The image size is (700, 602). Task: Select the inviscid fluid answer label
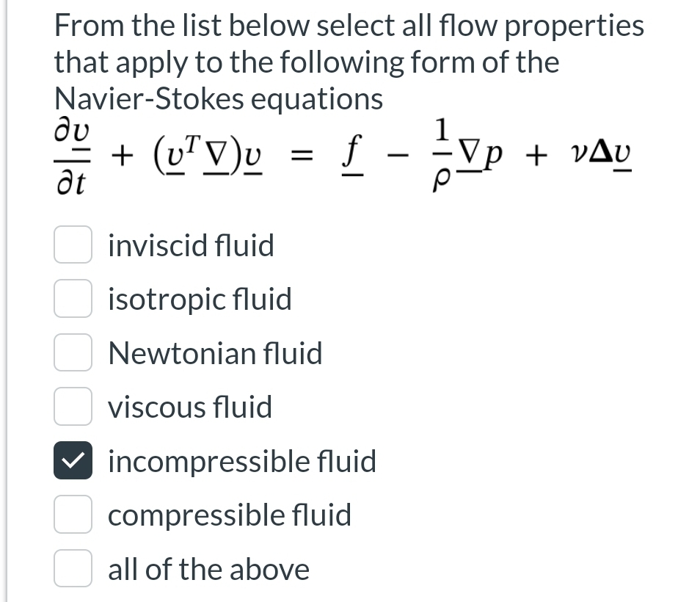tap(191, 245)
